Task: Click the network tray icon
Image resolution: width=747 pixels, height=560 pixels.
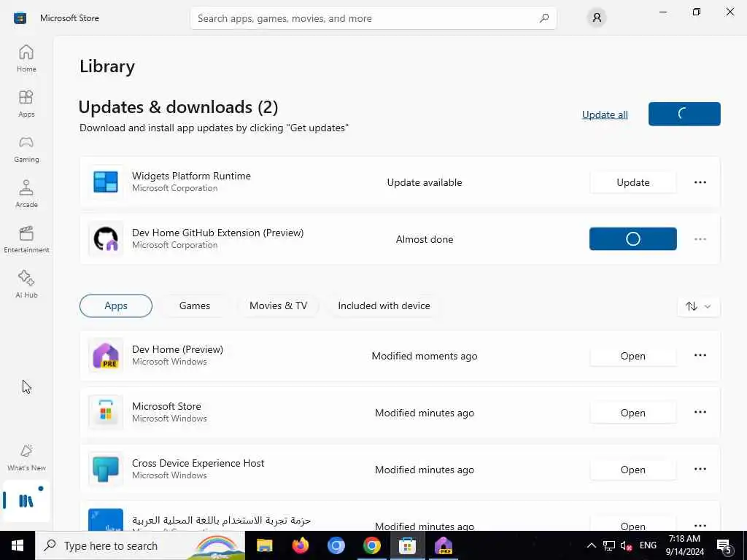Action: (609, 545)
